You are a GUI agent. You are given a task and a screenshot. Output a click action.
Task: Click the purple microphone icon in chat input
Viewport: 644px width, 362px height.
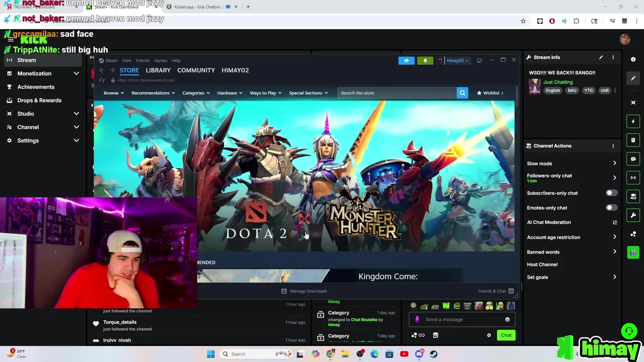[417, 319]
